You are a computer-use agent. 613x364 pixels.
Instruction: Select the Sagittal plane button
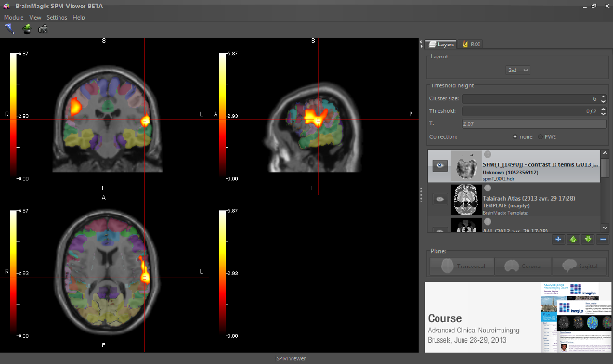[x=580, y=266]
